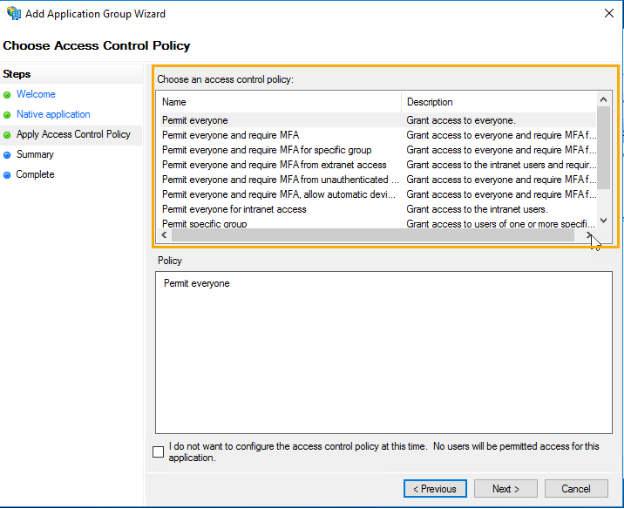The width and height of the screenshot is (624, 509).
Task: Select Permit everyone and require MFA policy
Action: (x=230, y=135)
